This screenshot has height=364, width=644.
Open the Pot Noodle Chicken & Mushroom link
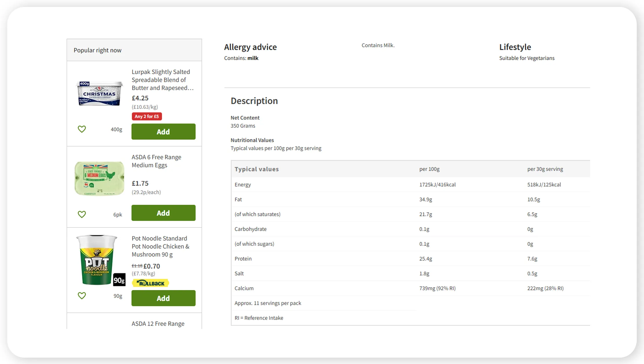coord(161,246)
